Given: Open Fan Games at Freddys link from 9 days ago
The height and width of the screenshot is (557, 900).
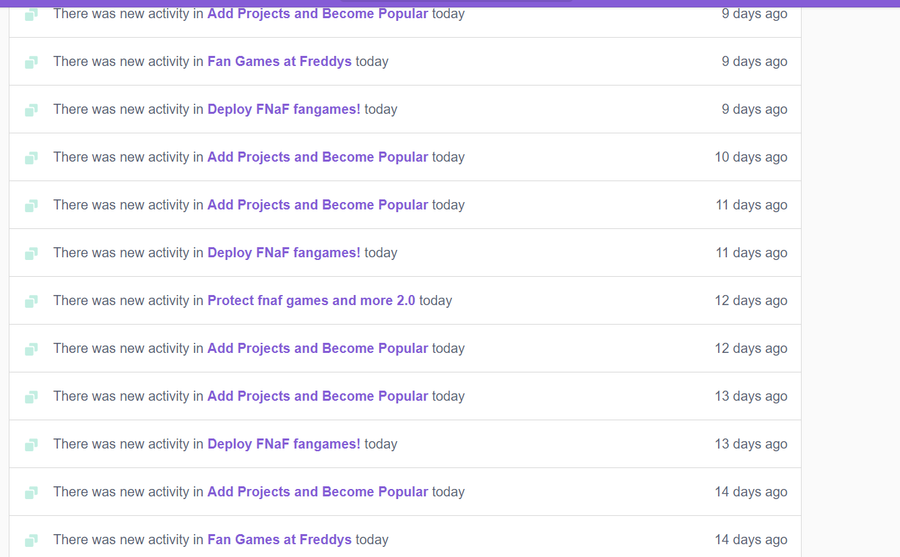Looking at the screenshot, I should tap(279, 61).
